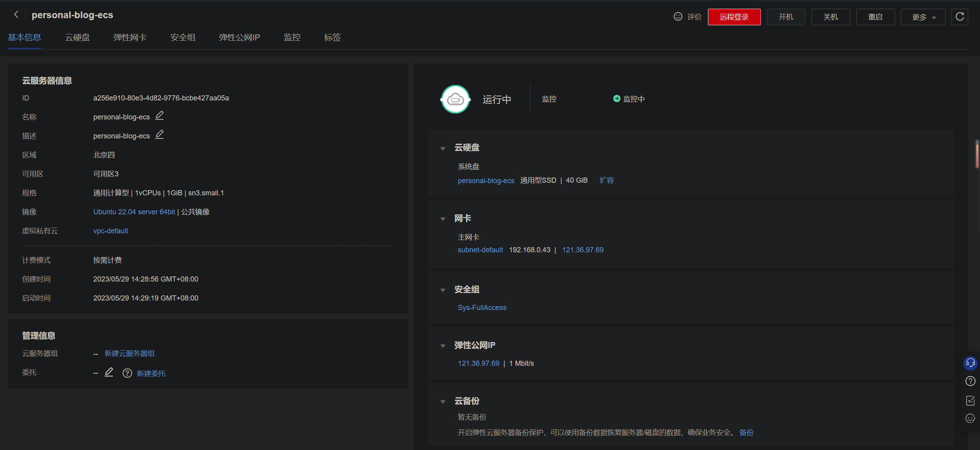
Task: Click the 扩容 link for system disk
Action: pyautogui.click(x=606, y=180)
